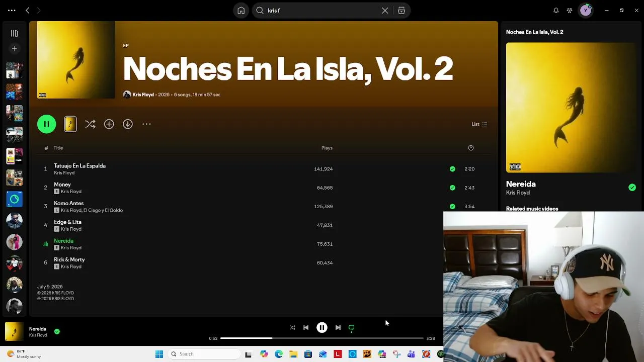The height and width of the screenshot is (362, 644).
Task: Toggle Nereida saved check in right panel
Action: tap(632, 188)
